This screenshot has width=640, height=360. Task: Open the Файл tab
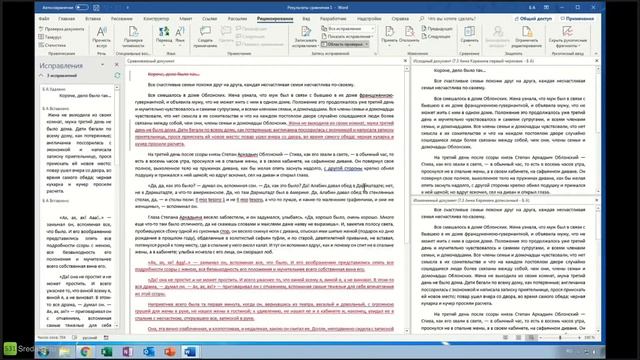tap(44, 19)
